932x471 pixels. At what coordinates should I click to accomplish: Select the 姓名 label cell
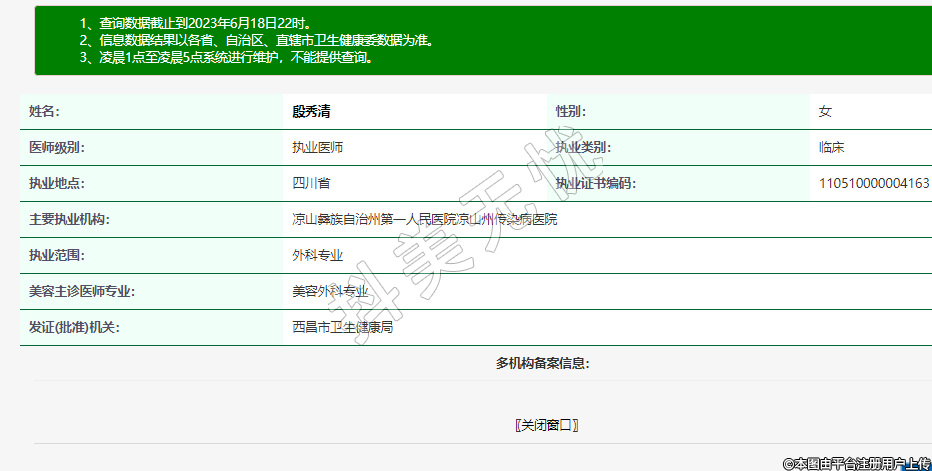51,111
